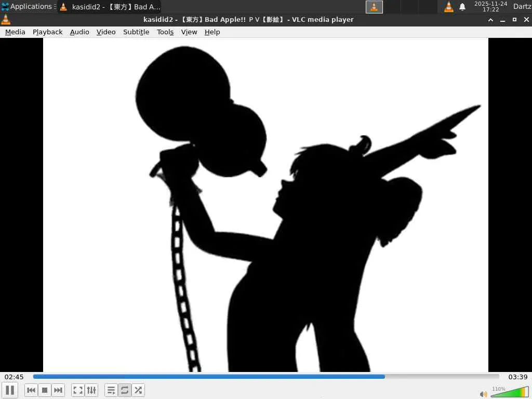Close the VLC media player window
The width and height of the screenshot is (532, 399).
point(526,20)
